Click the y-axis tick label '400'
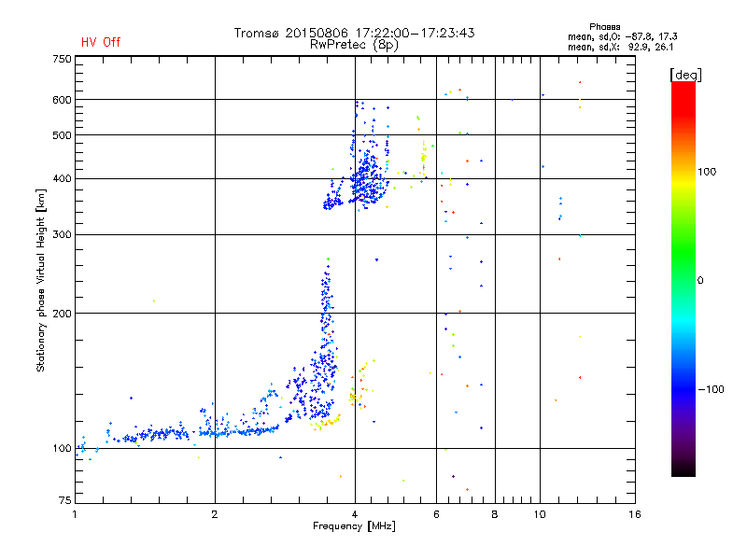 tap(62, 178)
